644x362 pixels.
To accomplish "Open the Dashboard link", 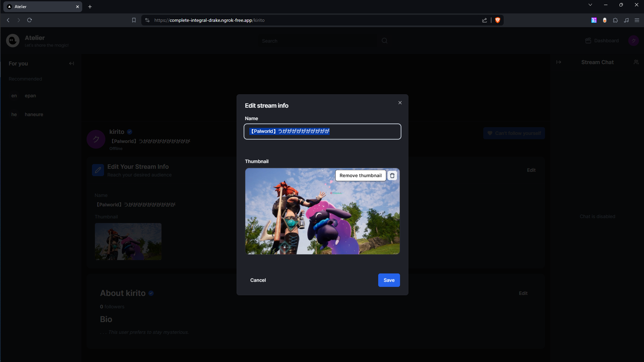I will point(602,41).
